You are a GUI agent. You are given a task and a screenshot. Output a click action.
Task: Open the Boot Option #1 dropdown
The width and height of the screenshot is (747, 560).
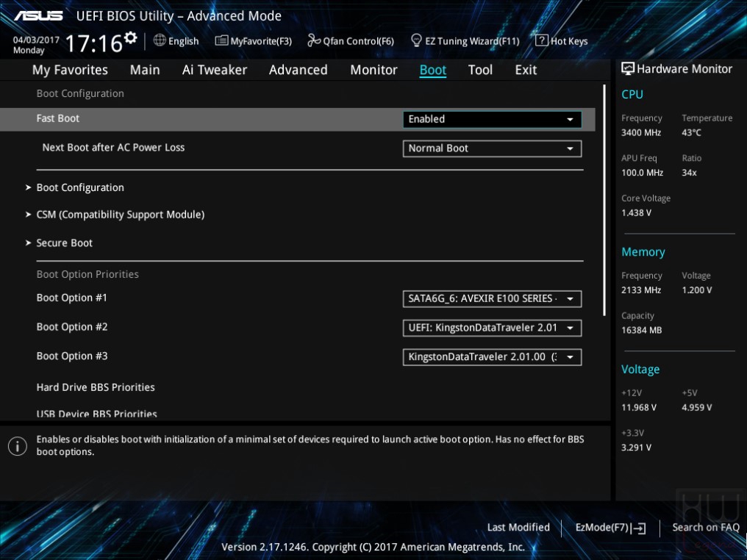(492, 298)
